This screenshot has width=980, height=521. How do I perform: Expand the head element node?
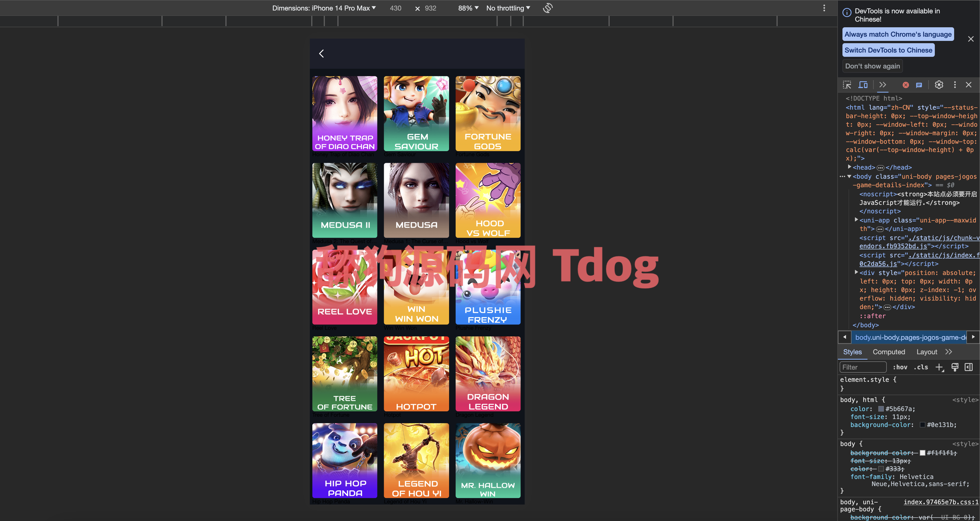click(x=850, y=167)
